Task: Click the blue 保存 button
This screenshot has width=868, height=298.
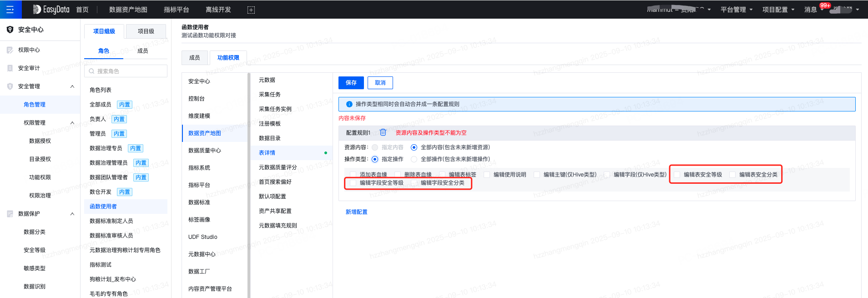Action: 351,83
